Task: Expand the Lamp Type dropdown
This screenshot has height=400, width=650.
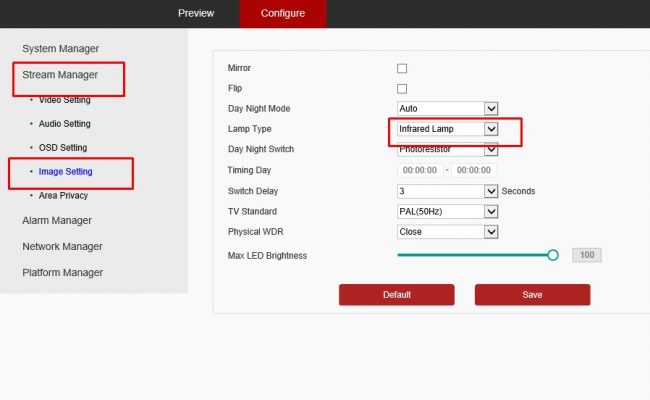Action: [447, 130]
